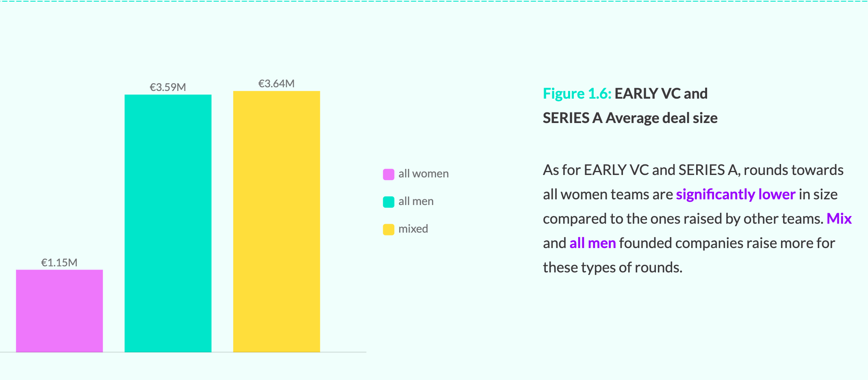The width and height of the screenshot is (868, 380).
Task: Click the yellow mixed legend swatch
Action: point(388,229)
